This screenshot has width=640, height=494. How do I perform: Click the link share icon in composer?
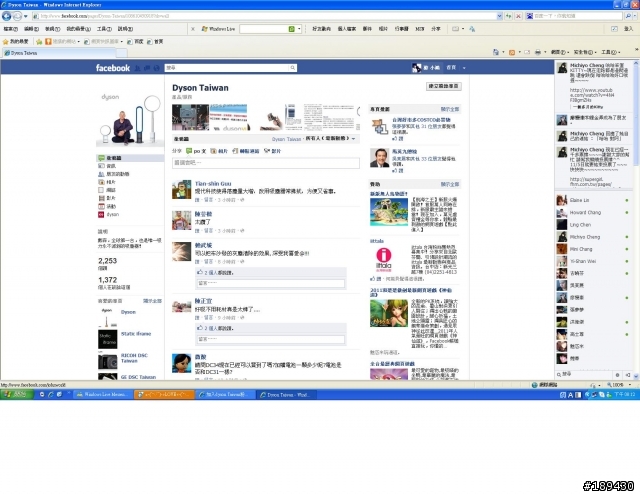tap(235, 151)
